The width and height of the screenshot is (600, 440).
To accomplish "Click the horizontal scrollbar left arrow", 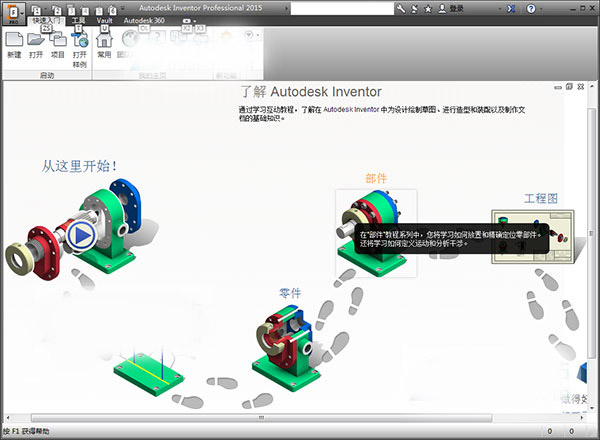I will 8,418.
